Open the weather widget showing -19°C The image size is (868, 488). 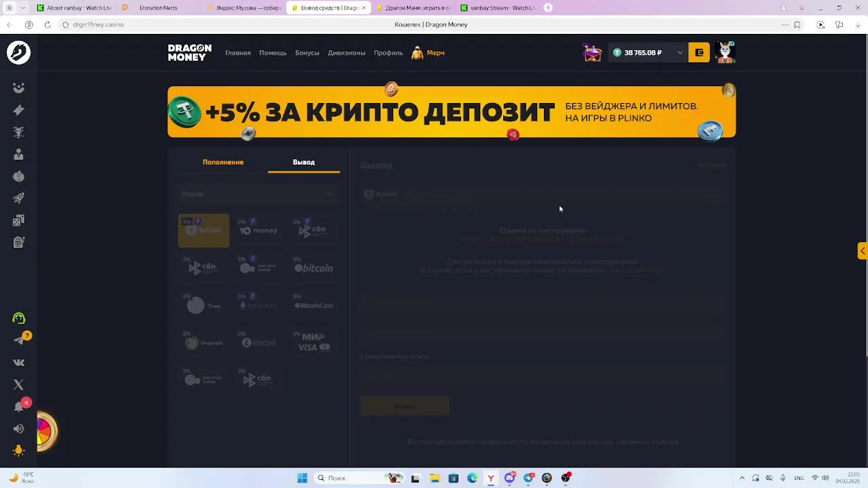[x=20, y=478]
